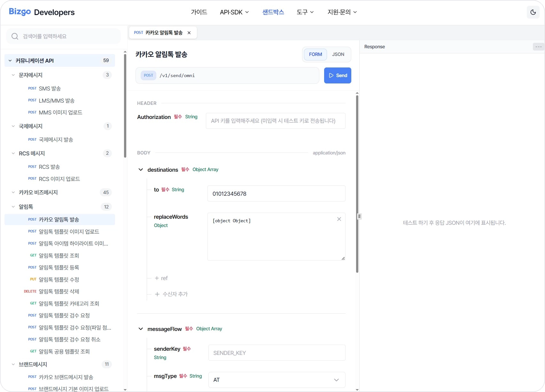Close the 카카오 알림톡 발송 tab
Image resolution: width=545 pixels, height=392 pixels.
click(x=189, y=33)
